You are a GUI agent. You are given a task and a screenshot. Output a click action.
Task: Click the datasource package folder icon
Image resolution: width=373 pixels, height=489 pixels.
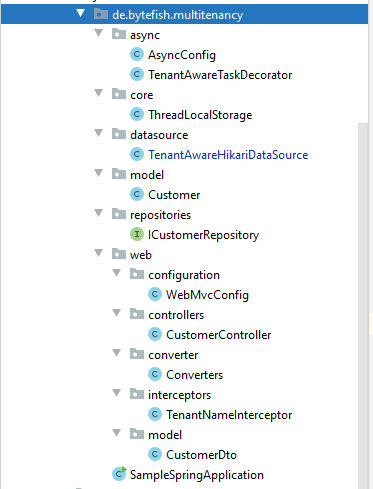[x=119, y=134]
